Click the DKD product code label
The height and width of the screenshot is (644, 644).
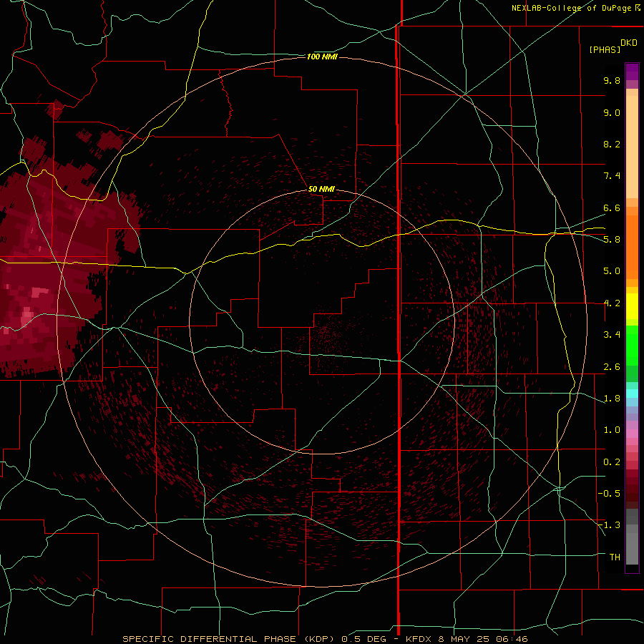(629, 43)
